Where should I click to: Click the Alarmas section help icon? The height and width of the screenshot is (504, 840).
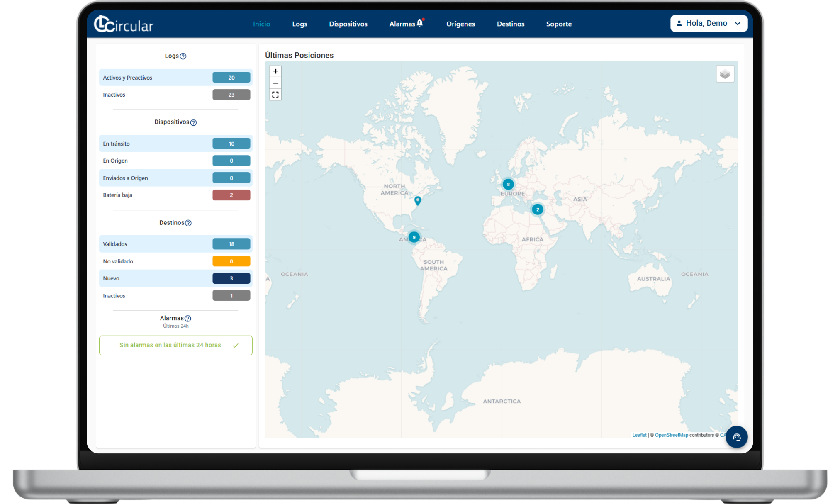188,319
